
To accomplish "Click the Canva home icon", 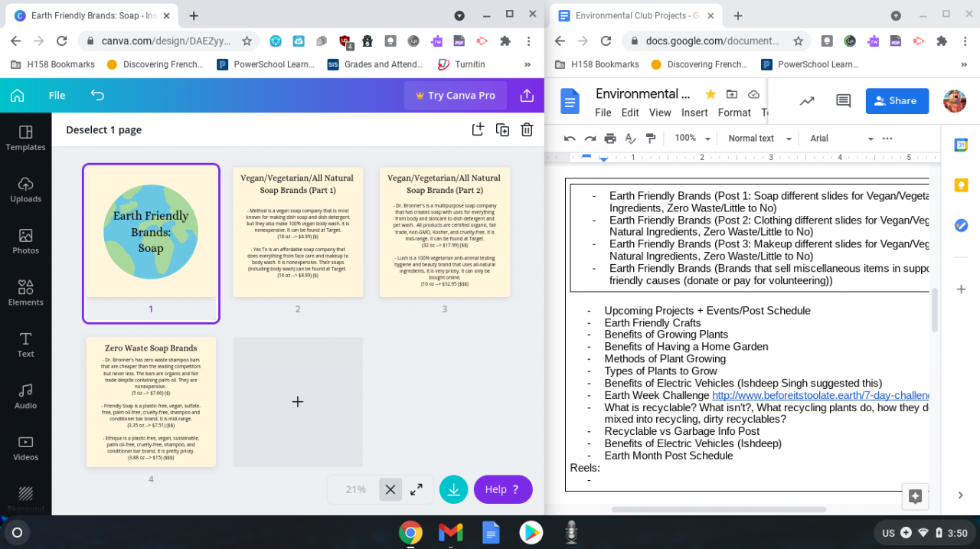I will (x=17, y=96).
